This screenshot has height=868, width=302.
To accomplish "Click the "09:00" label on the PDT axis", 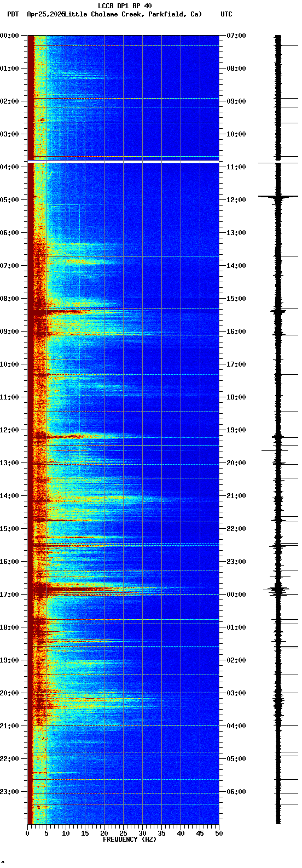I will tap(10, 332).
